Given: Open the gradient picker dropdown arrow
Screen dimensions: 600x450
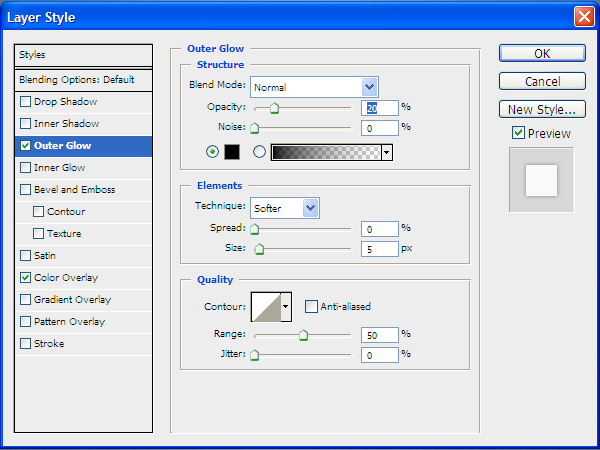Looking at the screenshot, I should [x=387, y=152].
